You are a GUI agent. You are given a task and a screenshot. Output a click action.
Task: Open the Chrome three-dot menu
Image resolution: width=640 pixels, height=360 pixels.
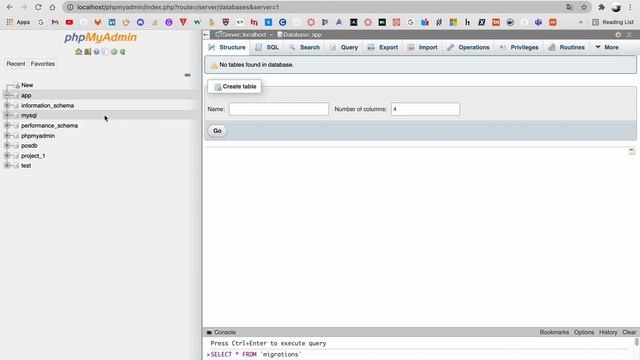(x=630, y=7)
